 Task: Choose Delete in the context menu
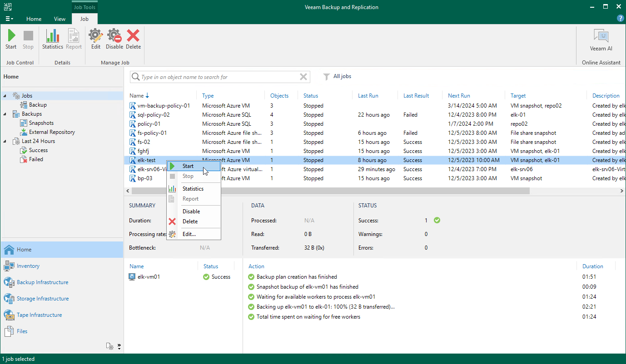point(194,221)
